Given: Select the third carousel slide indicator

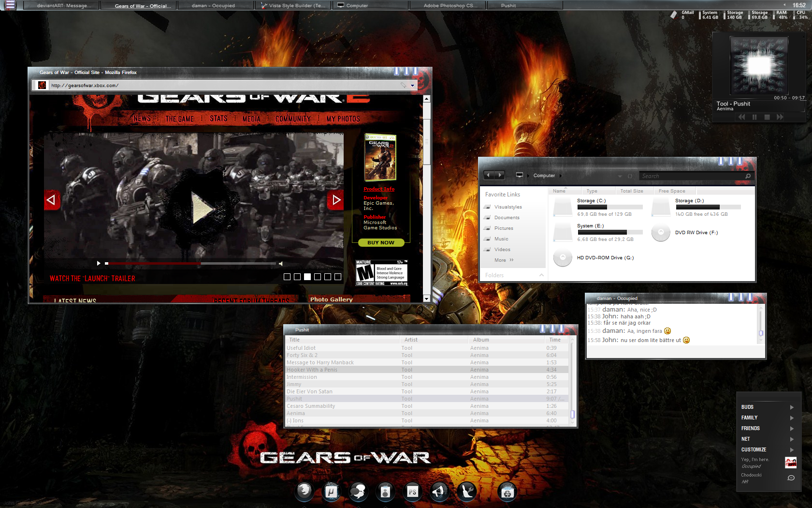Looking at the screenshot, I should (307, 277).
